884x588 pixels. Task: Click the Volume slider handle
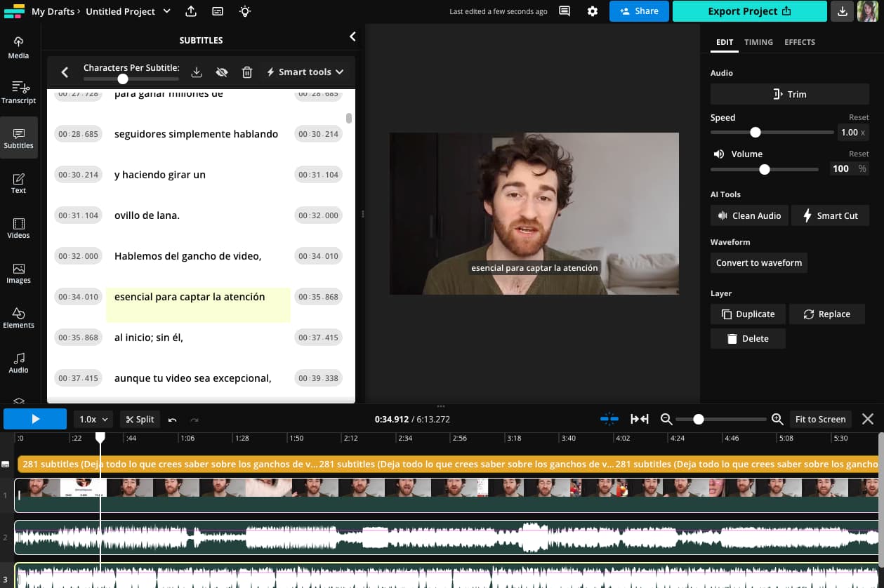pyautogui.click(x=765, y=169)
